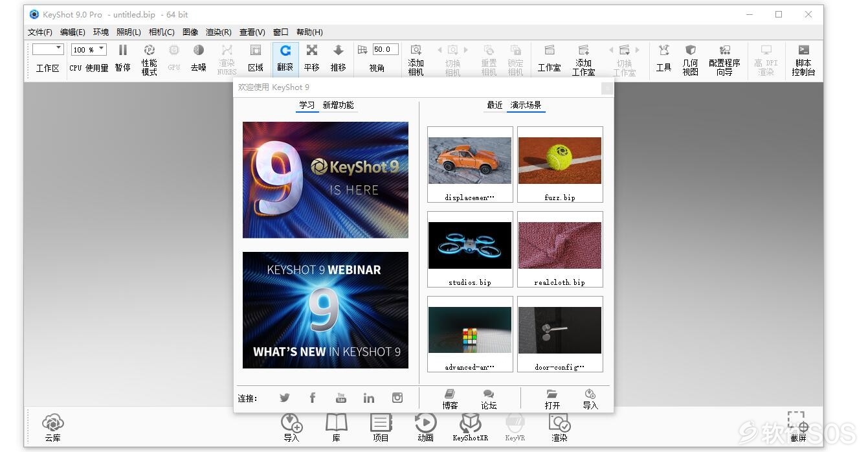Open the Window (窗口) menu
The width and height of the screenshot is (868, 452).
click(x=281, y=32)
